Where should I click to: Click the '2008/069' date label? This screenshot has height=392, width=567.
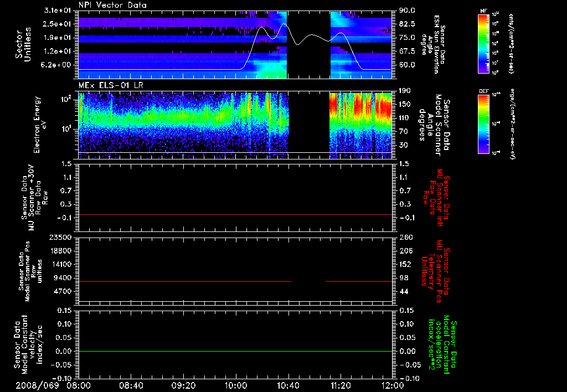pyautogui.click(x=37, y=385)
